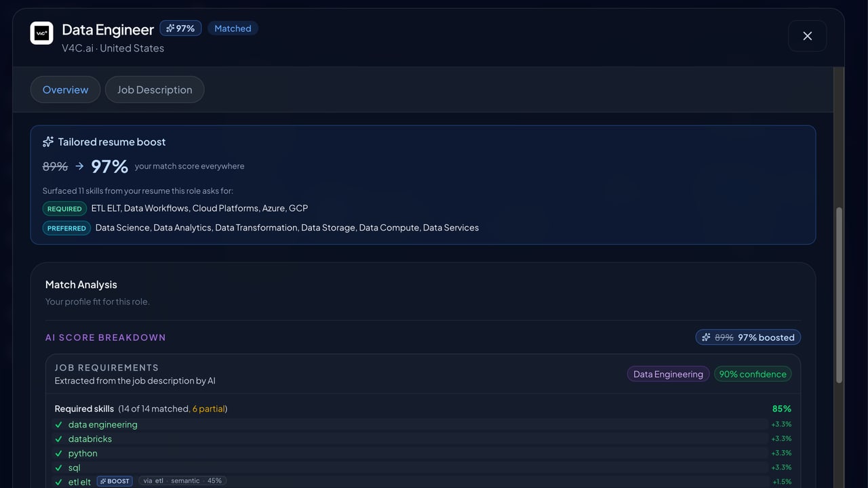Click the REQUIRED tag
The width and height of the screenshot is (868, 488).
pos(64,209)
